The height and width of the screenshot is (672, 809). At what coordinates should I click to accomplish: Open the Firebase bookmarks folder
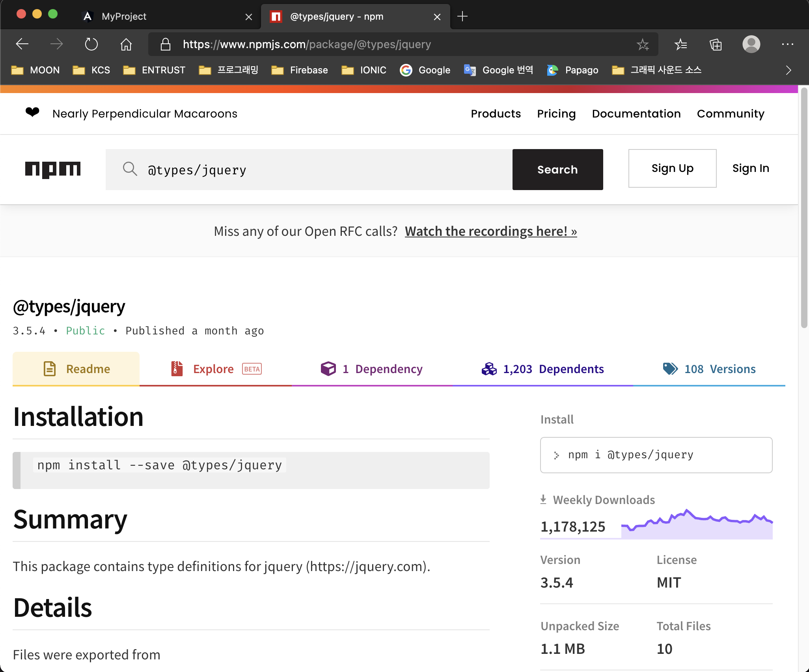300,70
